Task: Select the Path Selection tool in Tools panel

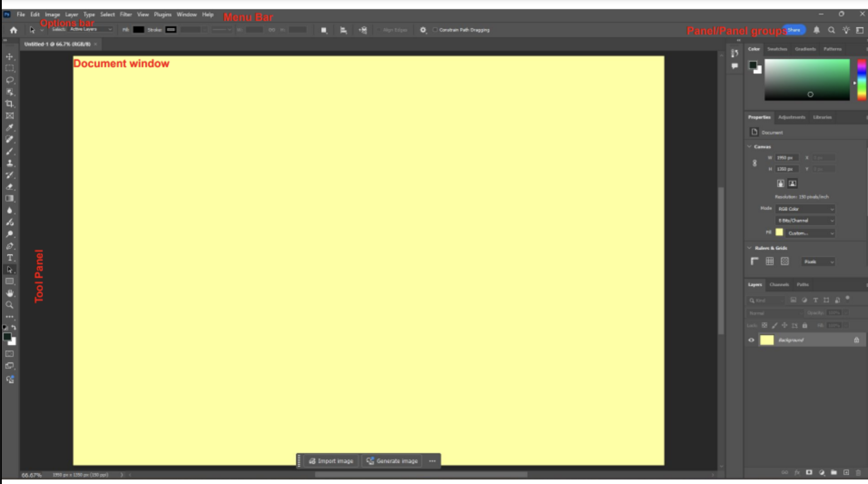Action: tap(10, 270)
